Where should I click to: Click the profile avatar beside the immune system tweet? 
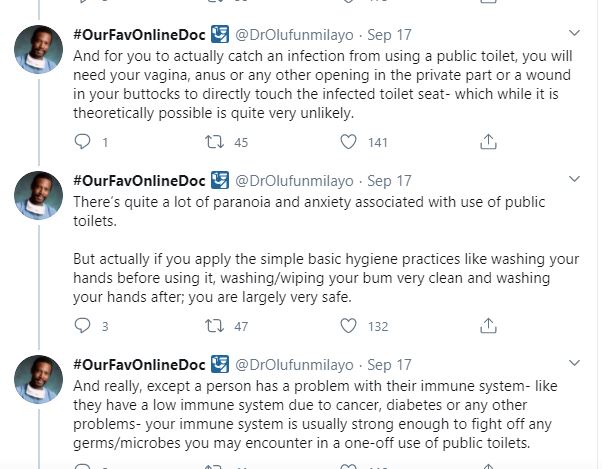pyautogui.click(x=39, y=379)
